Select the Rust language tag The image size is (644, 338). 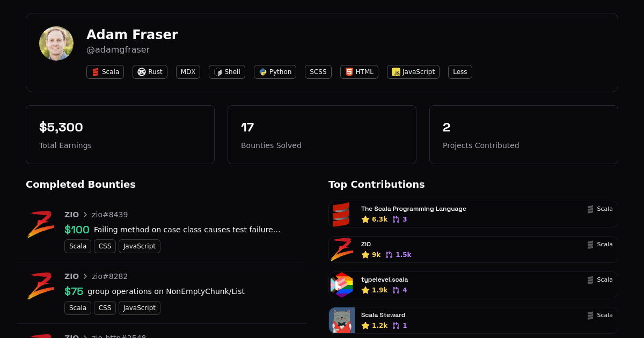point(150,72)
